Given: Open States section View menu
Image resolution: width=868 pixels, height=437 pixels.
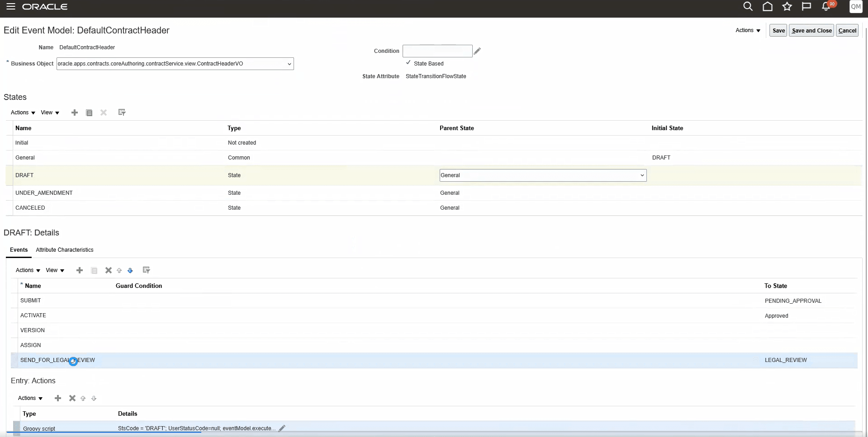Looking at the screenshot, I should [50, 113].
